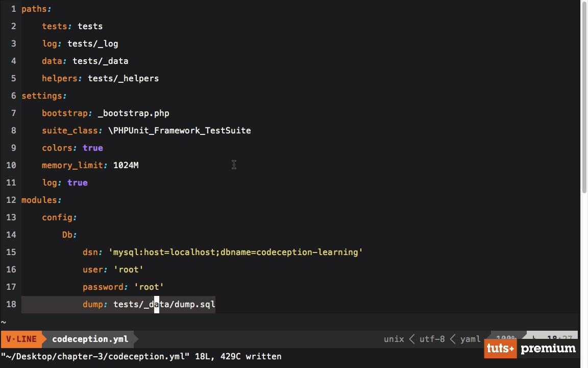The image size is (588, 368).
Task: Click the 'tests/_log' value
Action: pos(92,43)
